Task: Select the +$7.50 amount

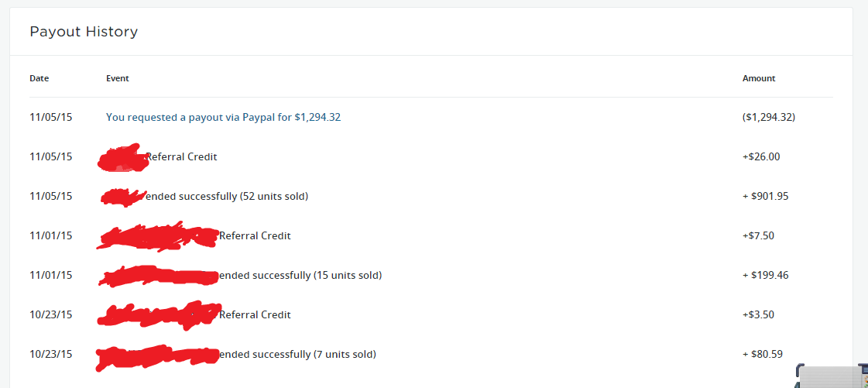Action: 757,236
